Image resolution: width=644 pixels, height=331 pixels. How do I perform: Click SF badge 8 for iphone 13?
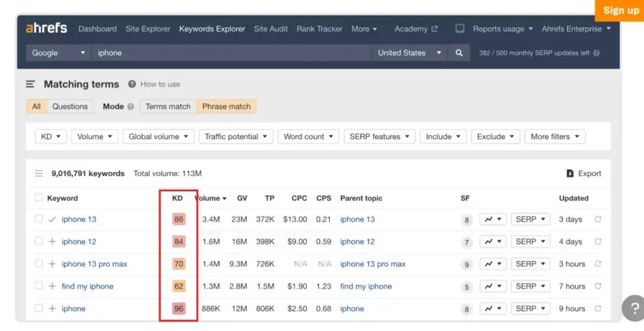click(467, 220)
